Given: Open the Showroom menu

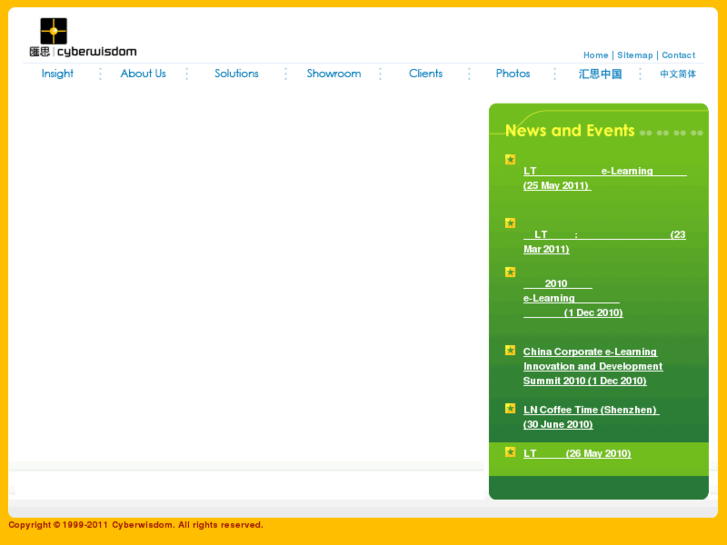Looking at the screenshot, I should click(x=334, y=73).
